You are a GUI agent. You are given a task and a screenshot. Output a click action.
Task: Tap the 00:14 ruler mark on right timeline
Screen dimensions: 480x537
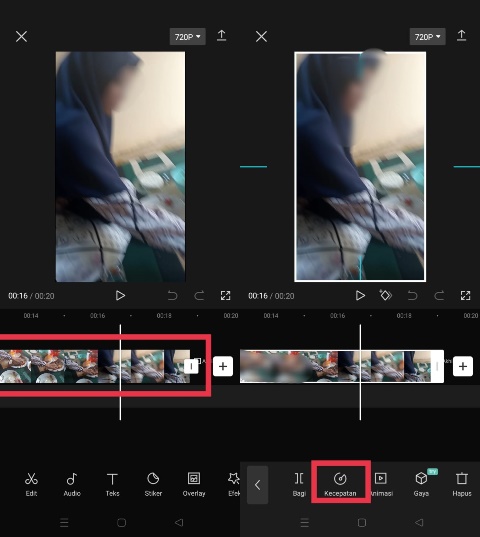pos(271,315)
